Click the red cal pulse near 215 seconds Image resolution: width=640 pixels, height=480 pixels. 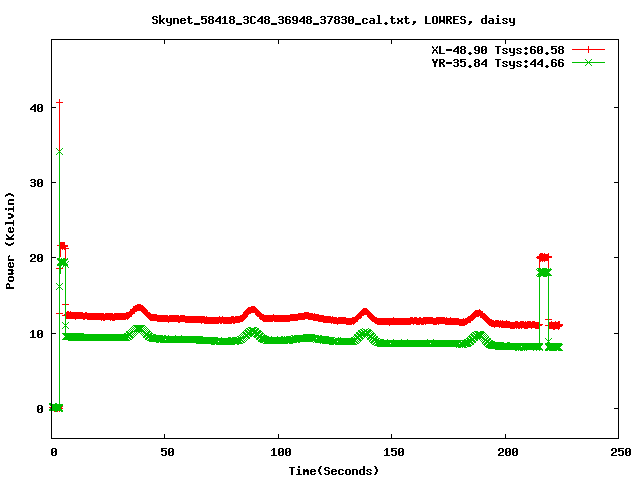pos(544,257)
